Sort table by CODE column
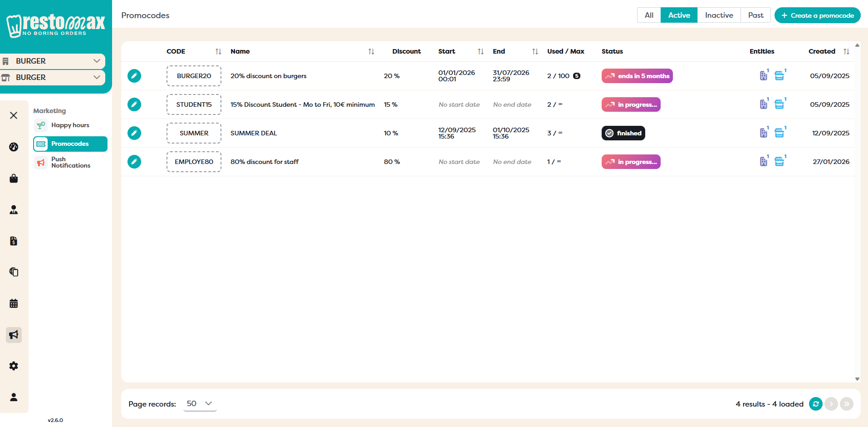868x427 pixels. [x=218, y=51]
